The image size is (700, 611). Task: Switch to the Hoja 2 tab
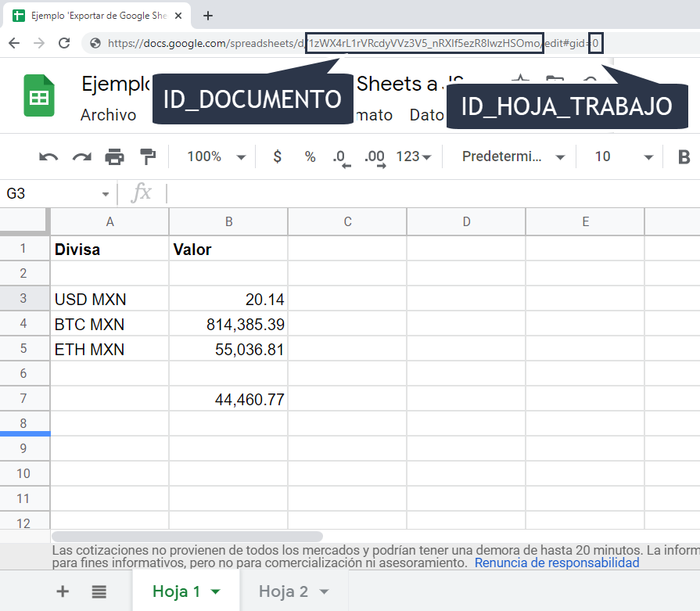click(283, 591)
